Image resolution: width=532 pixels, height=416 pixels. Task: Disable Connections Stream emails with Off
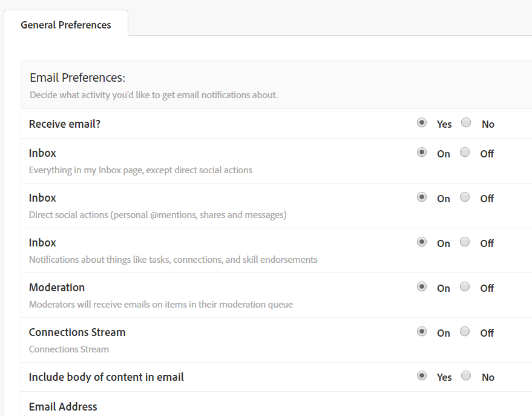click(465, 332)
